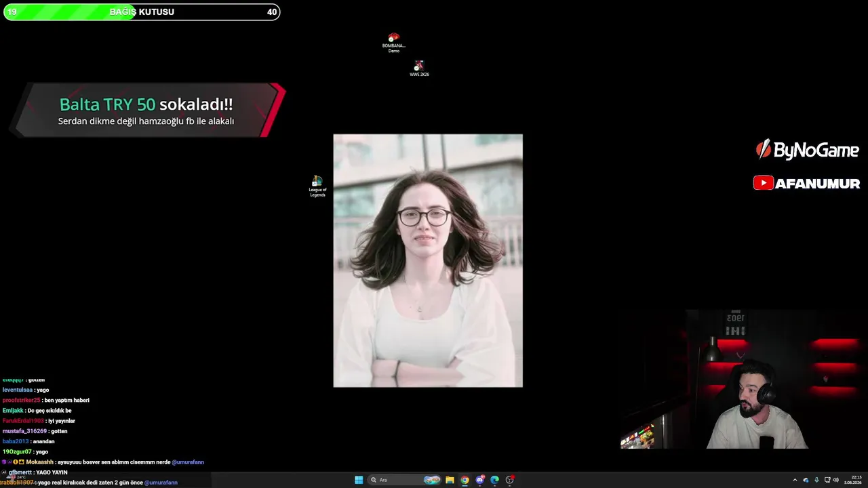The width and height of the screenshot is (868, 488).
Task: Click the "ben yaptım haberi" chat message
Action: 66,400
